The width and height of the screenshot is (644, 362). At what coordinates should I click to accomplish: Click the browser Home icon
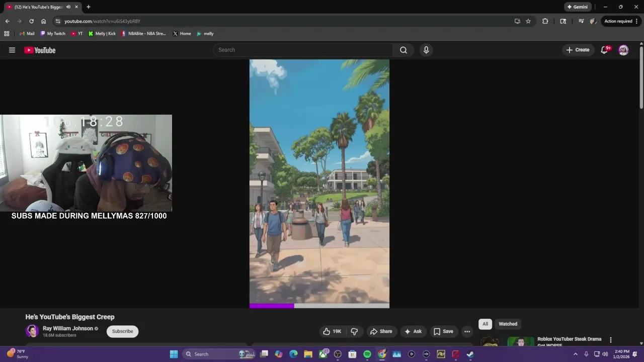coord(43,21)
